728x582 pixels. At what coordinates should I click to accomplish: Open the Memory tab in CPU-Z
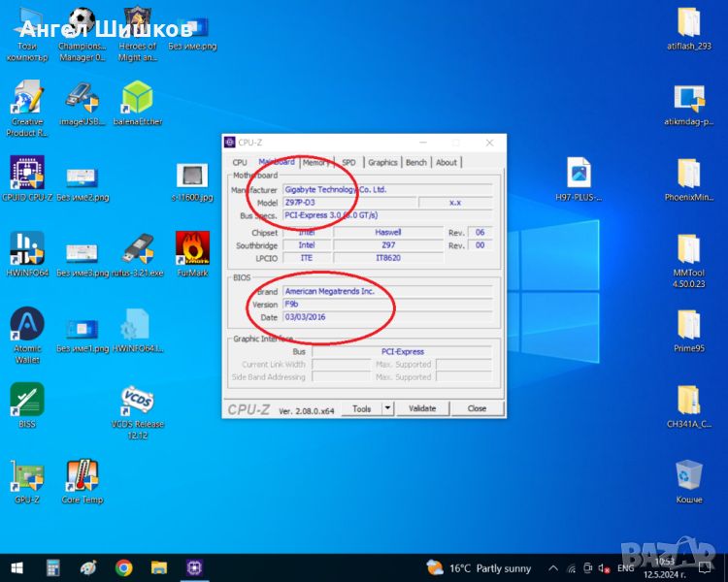(x=315, y=162)
